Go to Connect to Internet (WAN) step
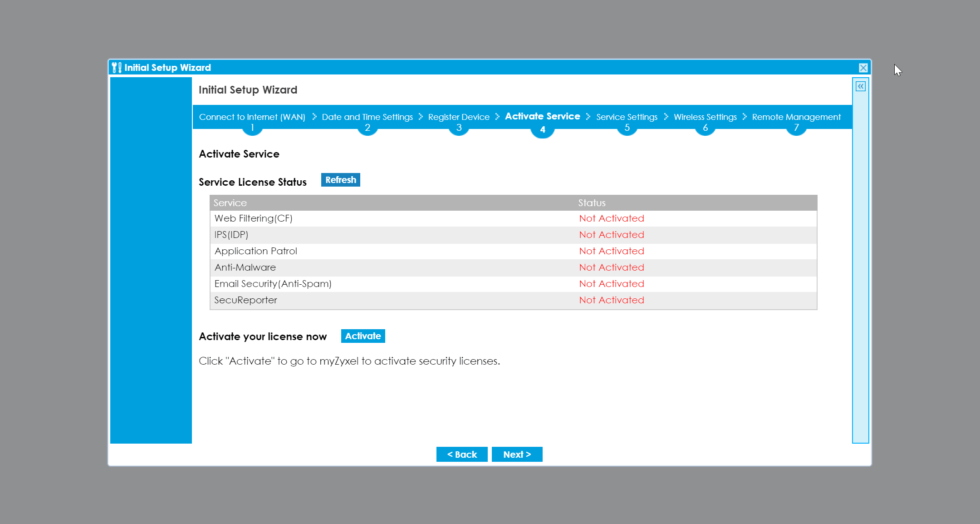Screen dimensions: 980x524 click(x=252, y=117)
